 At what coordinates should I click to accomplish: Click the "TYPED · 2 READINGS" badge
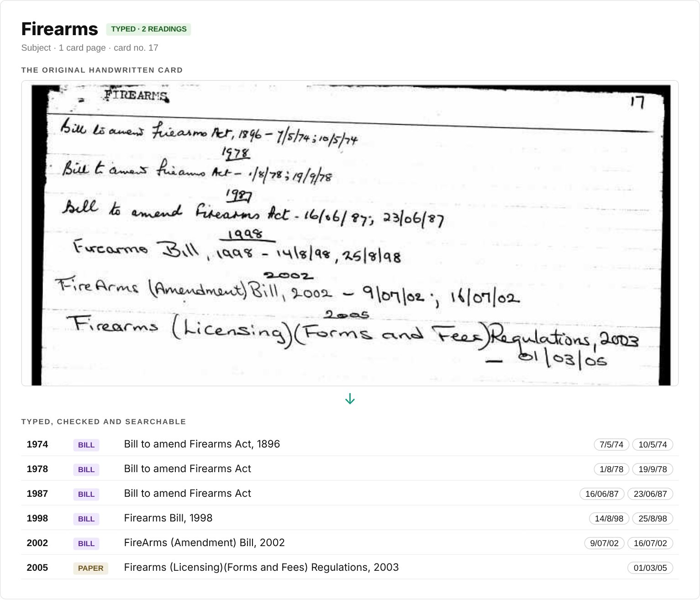148,29
